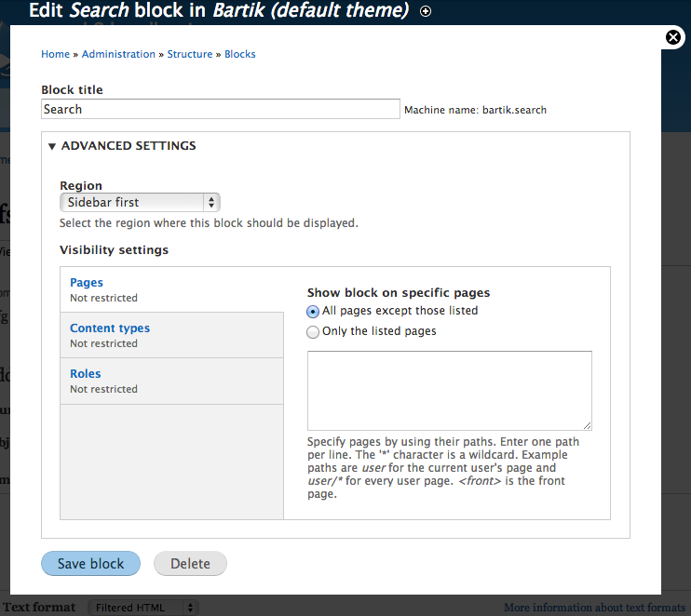Open the Region dropdown

point(140,202)
